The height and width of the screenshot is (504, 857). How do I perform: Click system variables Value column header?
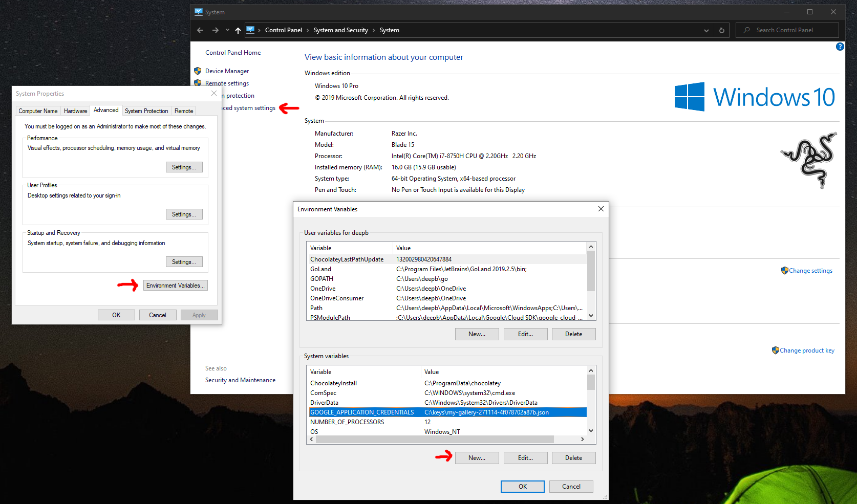[x=504, y=372]
